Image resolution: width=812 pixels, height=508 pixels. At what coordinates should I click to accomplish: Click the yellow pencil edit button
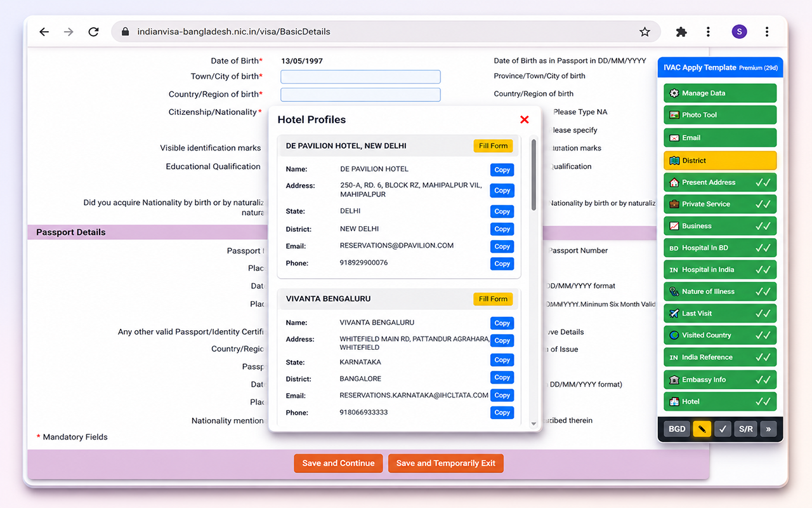(702, 429)
